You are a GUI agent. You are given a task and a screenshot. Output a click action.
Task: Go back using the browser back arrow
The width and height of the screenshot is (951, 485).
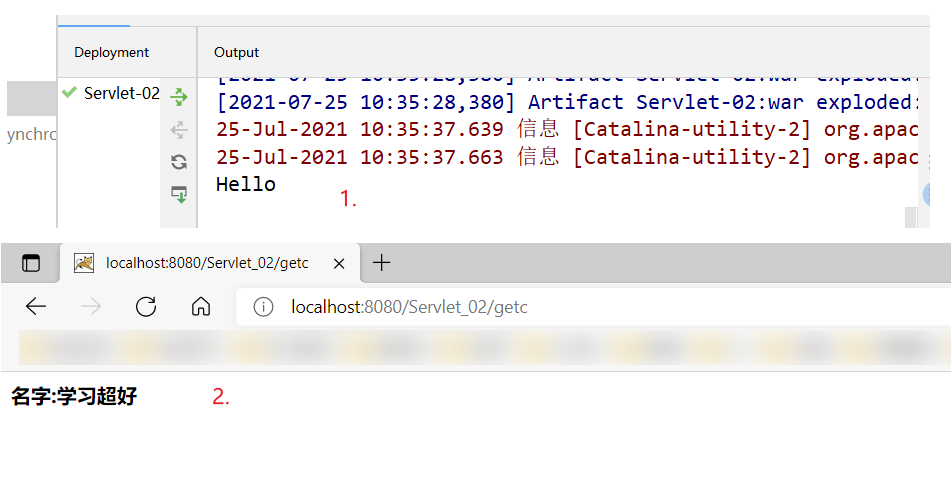36,307
